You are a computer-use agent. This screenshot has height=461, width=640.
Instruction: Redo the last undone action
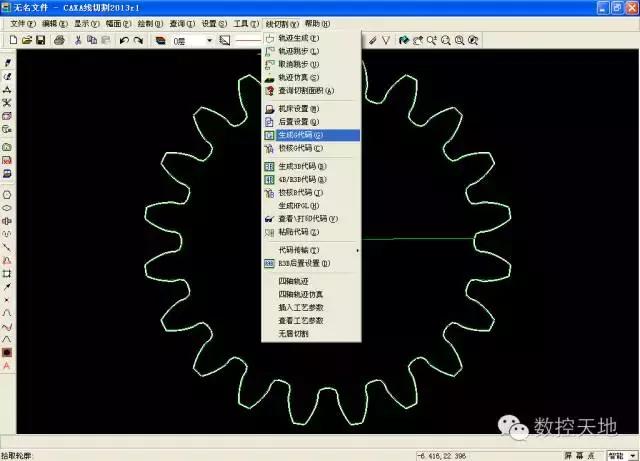[138, 40]
